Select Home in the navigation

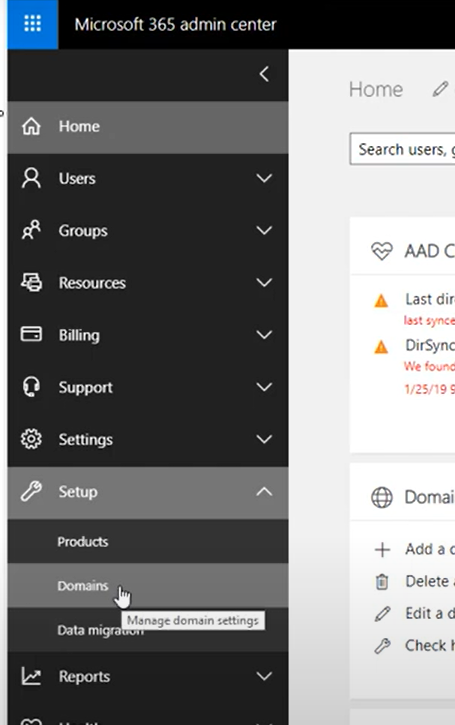coord(148,127)
